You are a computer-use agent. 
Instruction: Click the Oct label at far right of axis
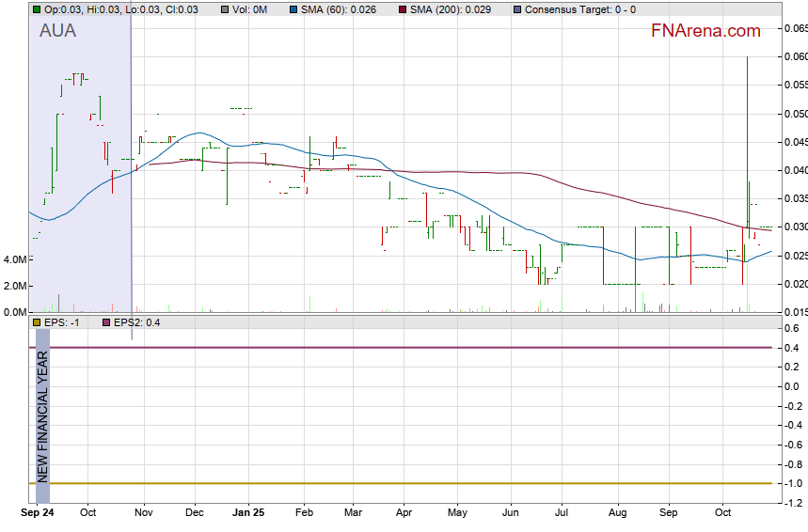pyautogui.click(x=722, y=514)
